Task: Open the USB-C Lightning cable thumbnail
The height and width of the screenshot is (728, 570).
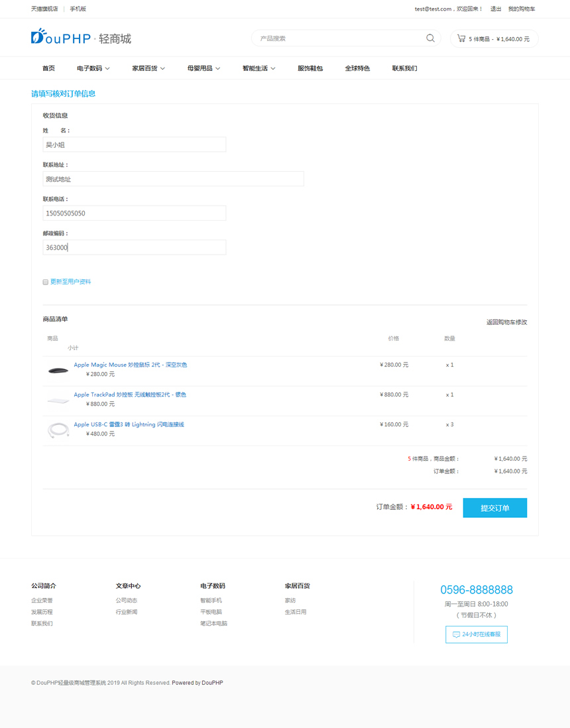Action: pos(58,430)
